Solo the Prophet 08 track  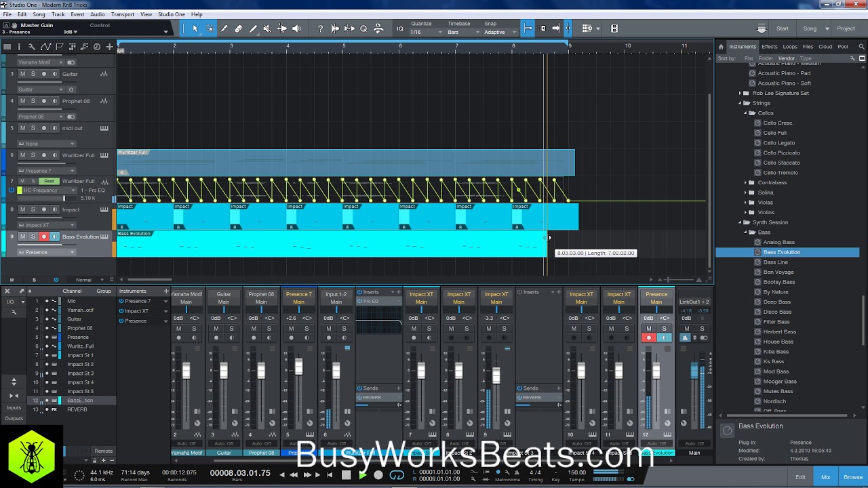coord(33,101)
